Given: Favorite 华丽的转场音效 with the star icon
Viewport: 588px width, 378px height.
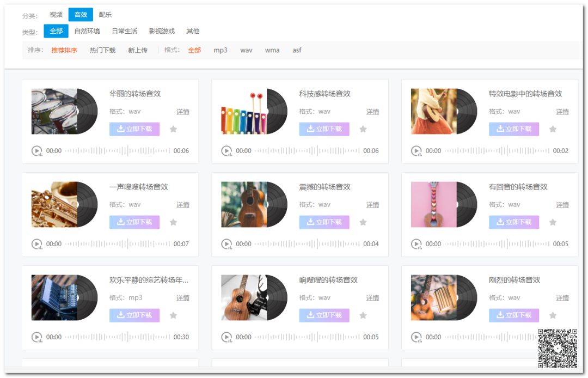Looking at the screenshot, I should [173, 129].
